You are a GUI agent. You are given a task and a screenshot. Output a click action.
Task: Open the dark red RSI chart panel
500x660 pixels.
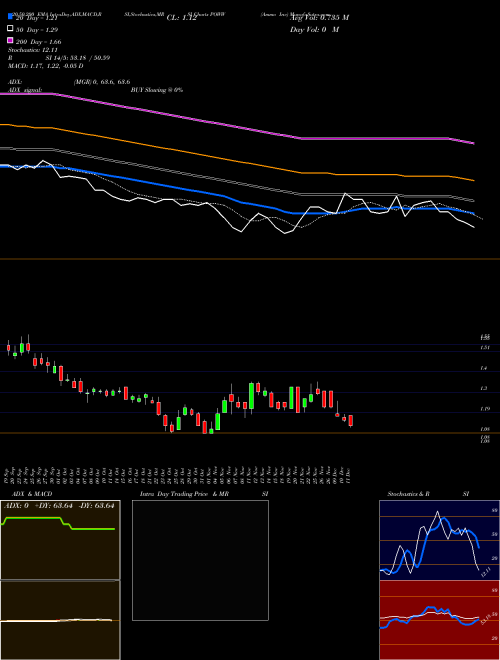coord(439,620)
